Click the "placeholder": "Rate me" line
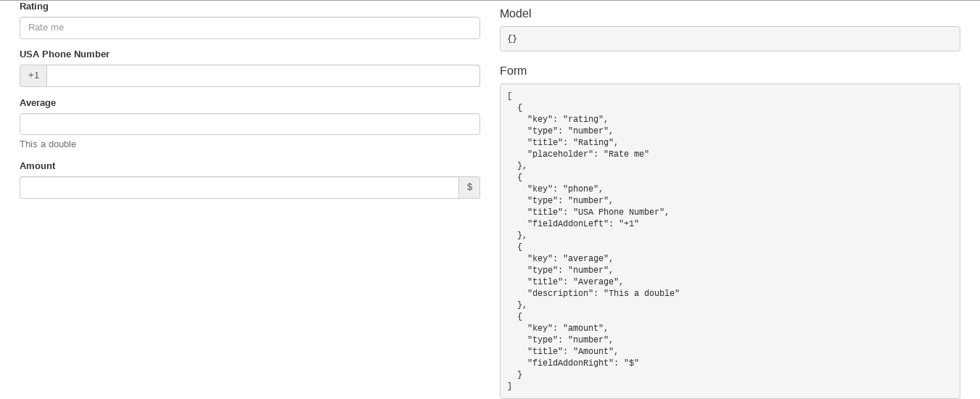The height and width of the screenshot is (399, 980). coord(588,155)
